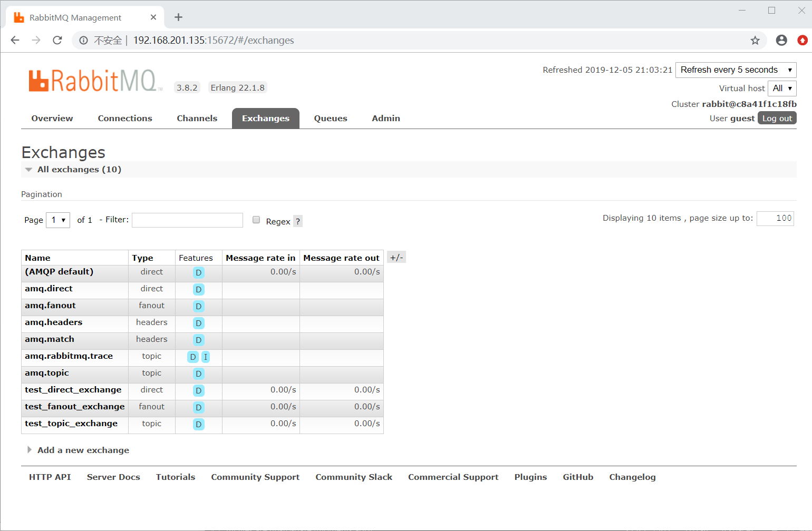Open the Page number dropdown
The width and height of the screenshot is (812, 531).
coord(58,220)
